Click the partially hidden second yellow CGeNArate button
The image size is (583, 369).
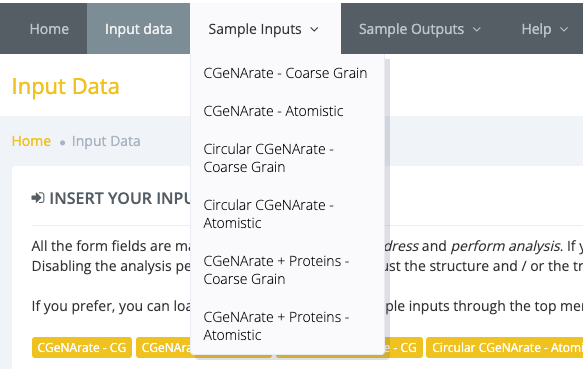[x=164, y=347]
